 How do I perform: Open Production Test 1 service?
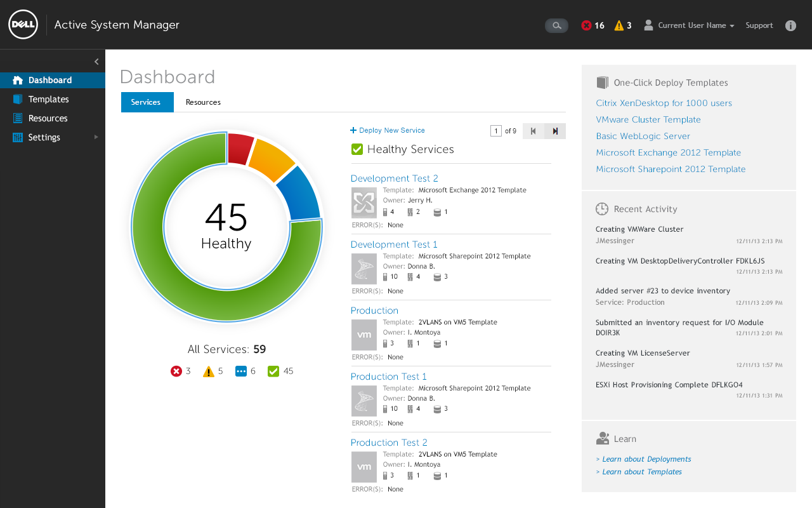[389, 377]
